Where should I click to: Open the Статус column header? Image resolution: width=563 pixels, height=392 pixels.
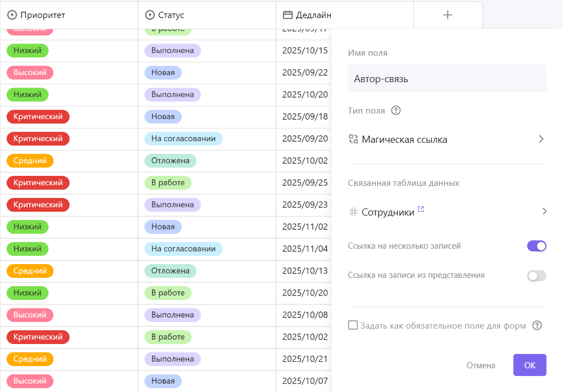tap(207, 15)
